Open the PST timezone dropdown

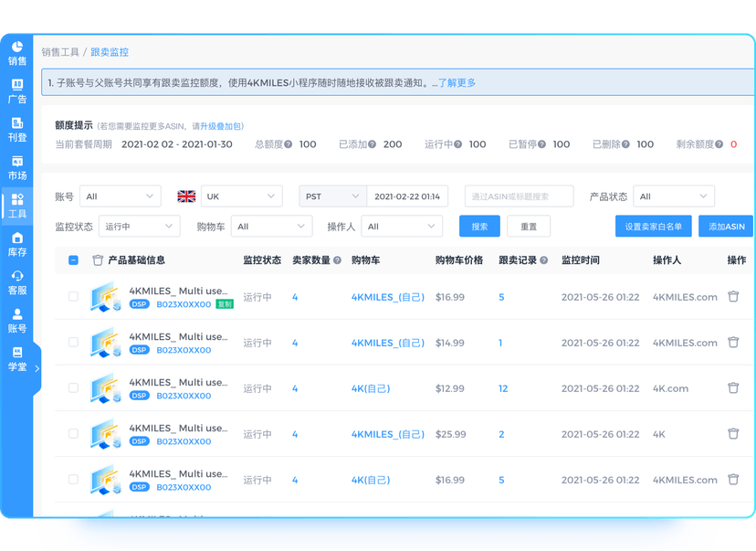coord(332,196)
